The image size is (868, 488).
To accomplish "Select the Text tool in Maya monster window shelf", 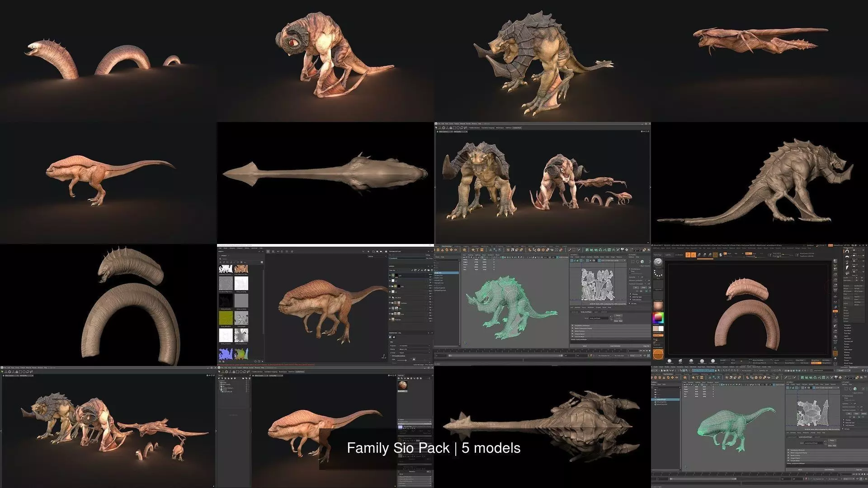I will click(x=477, y=249).
